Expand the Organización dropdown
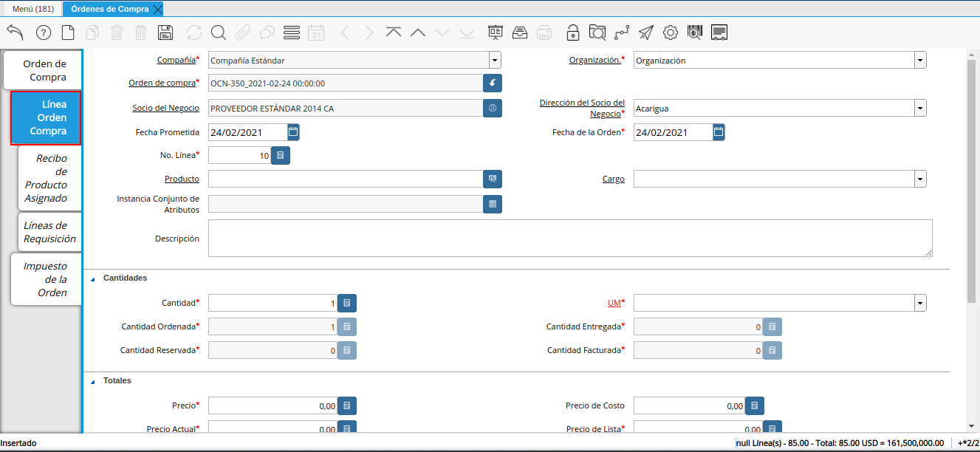Image resolution: width=980 pixels, height=452 pixels. tap(920, 61)
